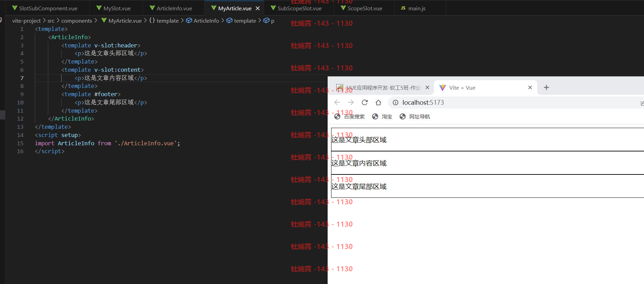This screenshot has height=284, width=644.
Task: Click the script setup opening tag
Action: point(58,135)
